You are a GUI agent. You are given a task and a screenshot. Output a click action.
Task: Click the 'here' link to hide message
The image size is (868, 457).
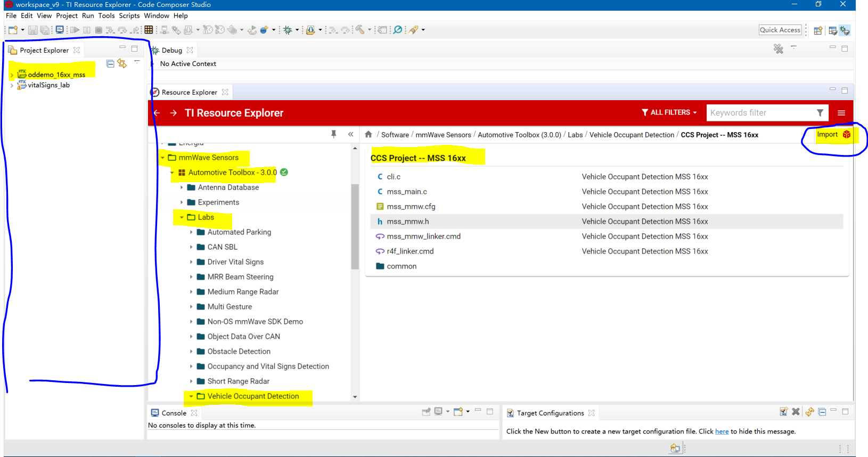click(x=722, y=431)
